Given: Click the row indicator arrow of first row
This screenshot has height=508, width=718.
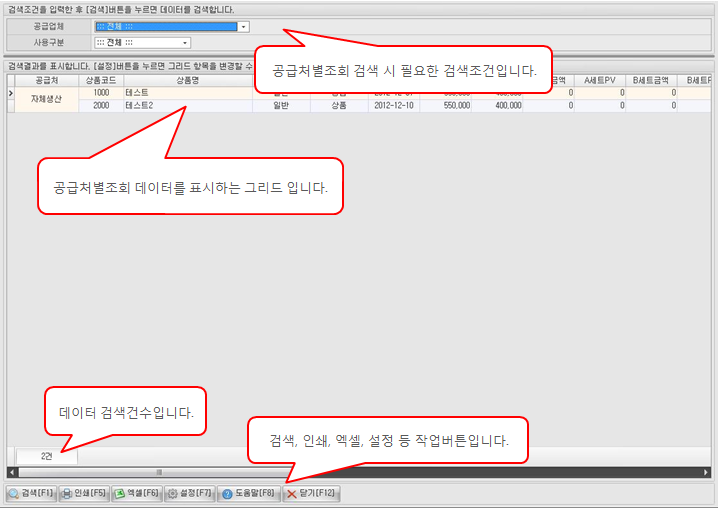Looking at the screenshot, I should pyautogui.click(x=11, y=93).
